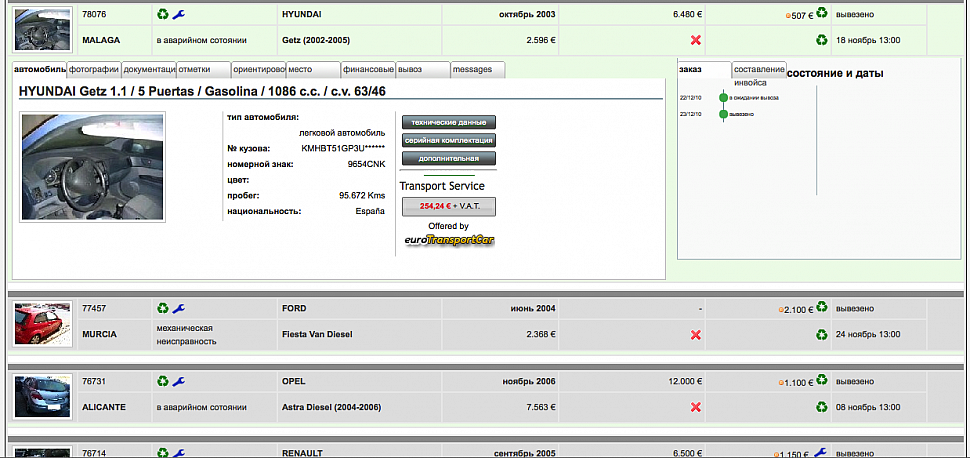Click the 23/12/10 вывезено timeline marker

(x=723, y=114)
